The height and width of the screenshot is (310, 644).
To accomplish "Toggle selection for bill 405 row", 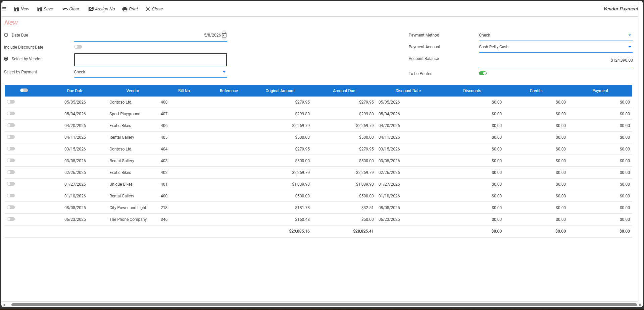I will 11,137.
